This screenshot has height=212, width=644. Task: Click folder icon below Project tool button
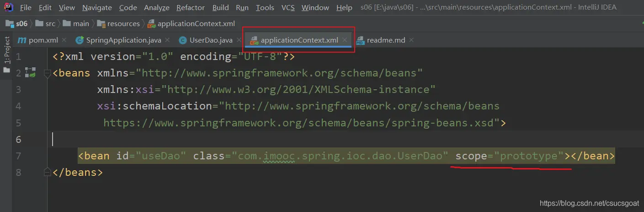click(x=6, y=70)
